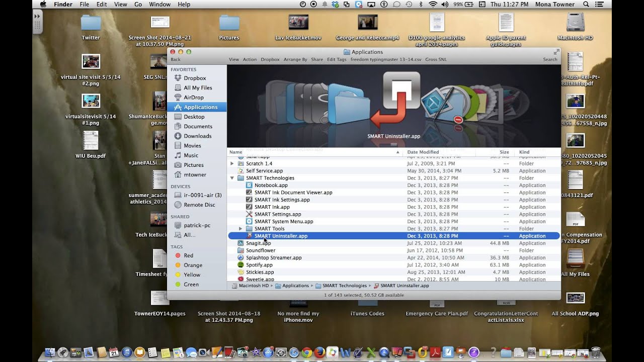
Task: Open Firefox from the Dock
Action: (319, 352)
